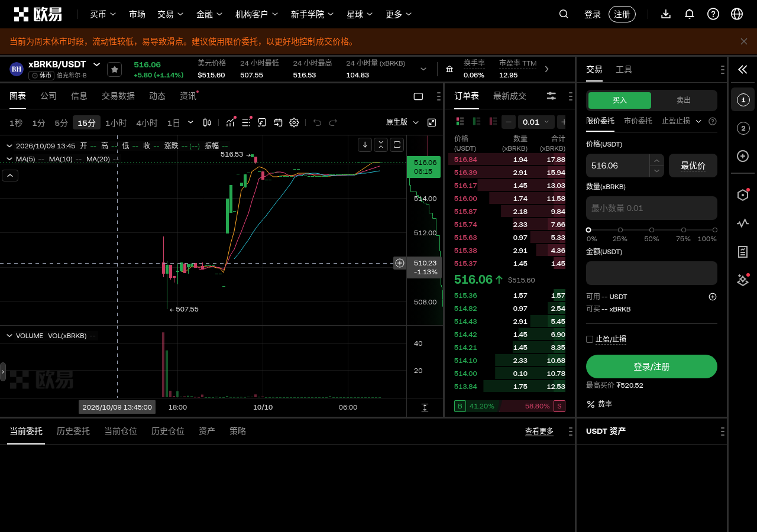Expand the xBRKB/USDT pair selector arrow
The height and width of the screenshot is (532, 757).
click(x=96, y=64)
